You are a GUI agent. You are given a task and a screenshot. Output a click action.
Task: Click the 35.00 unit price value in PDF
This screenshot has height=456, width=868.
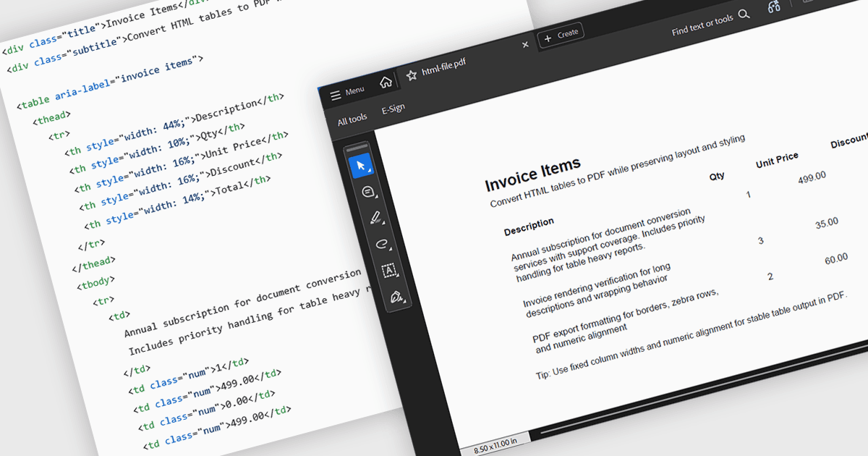pos(826,224)
